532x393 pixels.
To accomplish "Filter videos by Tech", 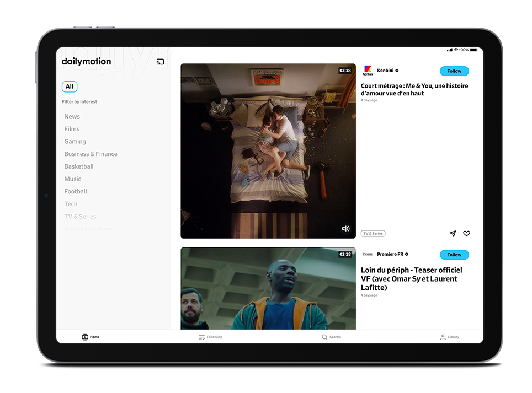I will click(71, 204).
